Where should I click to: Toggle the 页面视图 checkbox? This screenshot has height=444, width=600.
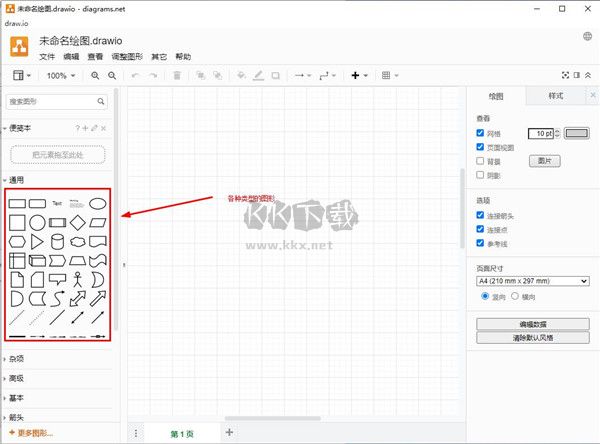click(480, 147)
